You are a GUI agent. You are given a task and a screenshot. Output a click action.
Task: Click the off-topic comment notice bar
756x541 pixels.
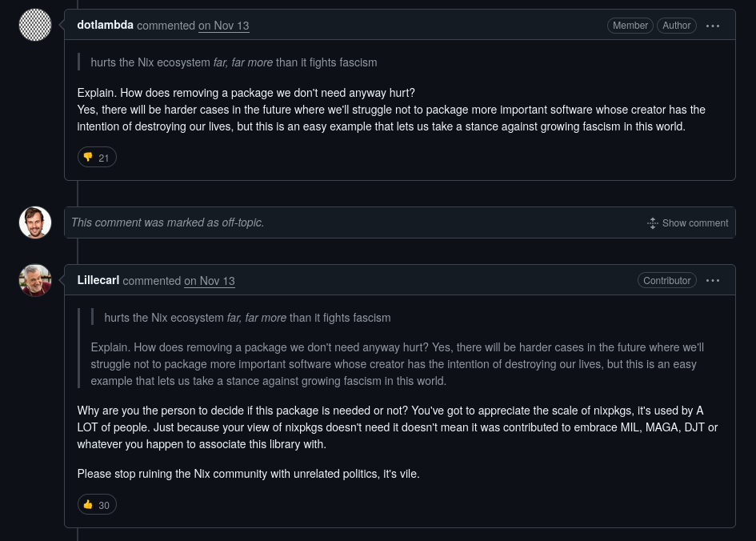point(400,222)
